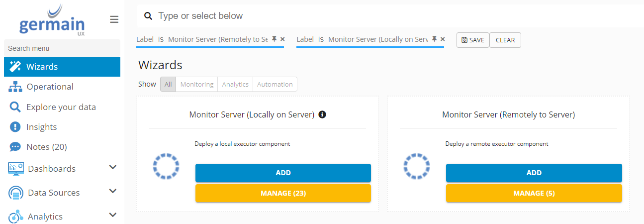Filter wizards by Monitoring
This screenshot has height=224, width=644.
[x=197, y=84]
